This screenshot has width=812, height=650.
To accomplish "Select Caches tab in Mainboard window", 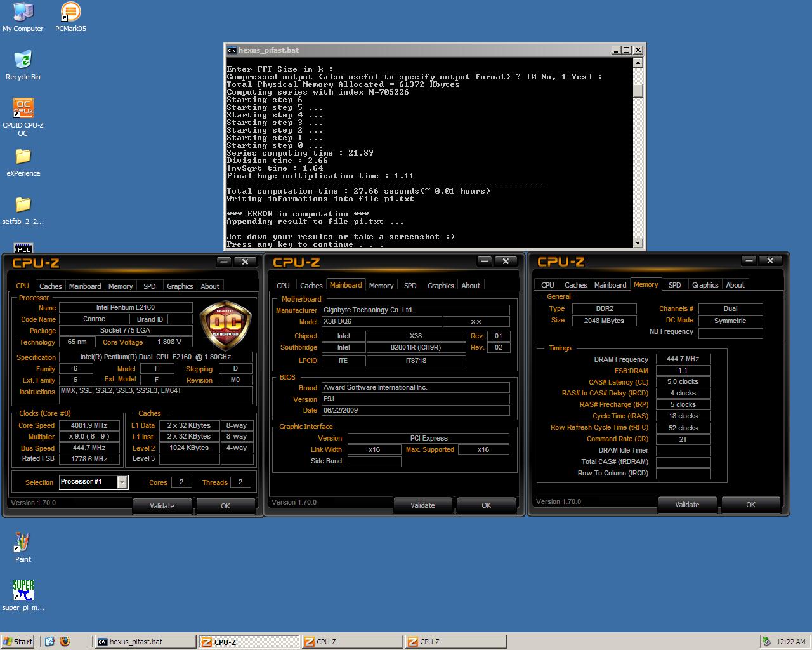I will click(311, 286).
